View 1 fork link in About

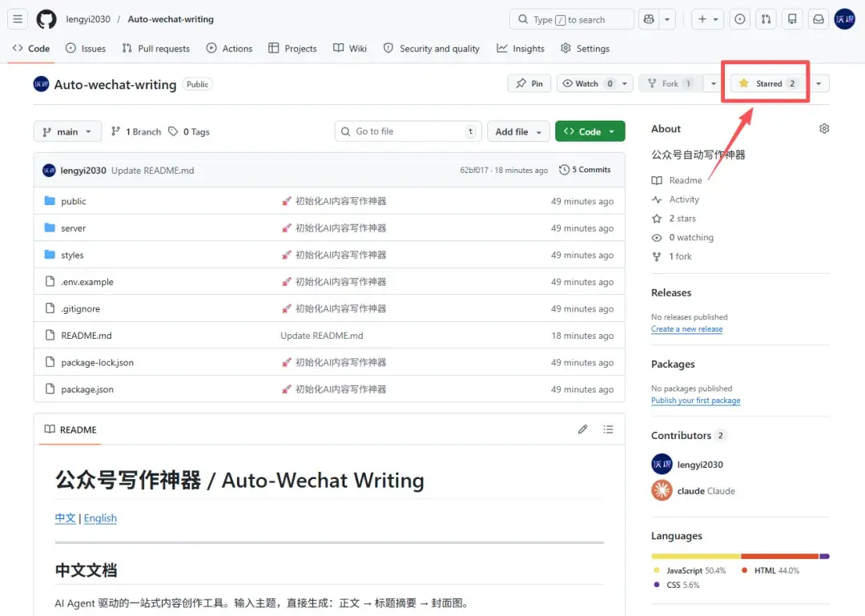point(672,256)
